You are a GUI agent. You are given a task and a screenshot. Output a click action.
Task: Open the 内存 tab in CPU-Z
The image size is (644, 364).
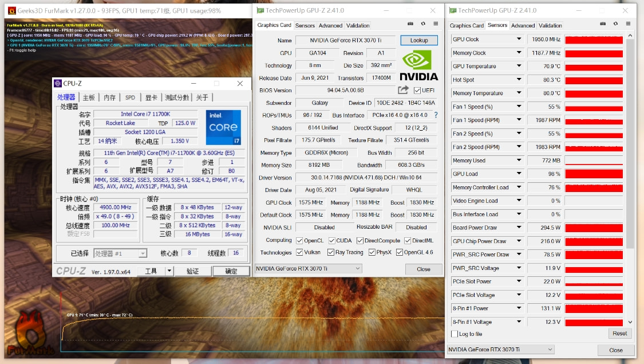pos(109,97)
